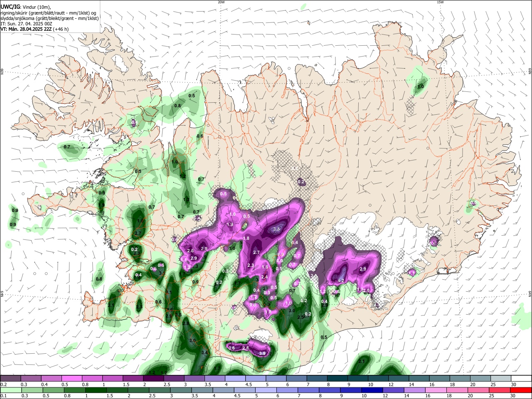Click the 4.2 snowfall value on the map
The height and width of the screenshot is (399, 532).
[341, 281]
